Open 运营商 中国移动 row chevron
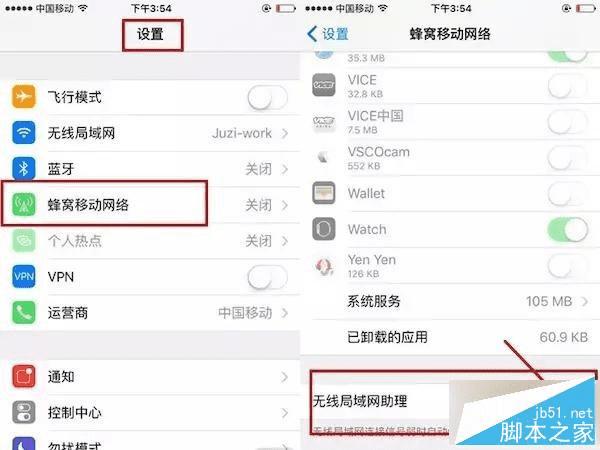This screenshot has width=600, height=450. 285,313
